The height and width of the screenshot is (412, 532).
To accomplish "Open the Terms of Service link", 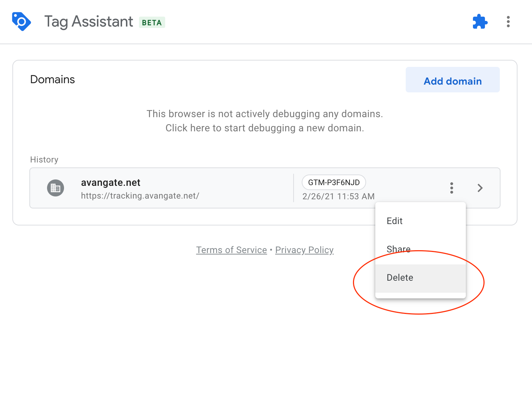I will coord(231,250).
